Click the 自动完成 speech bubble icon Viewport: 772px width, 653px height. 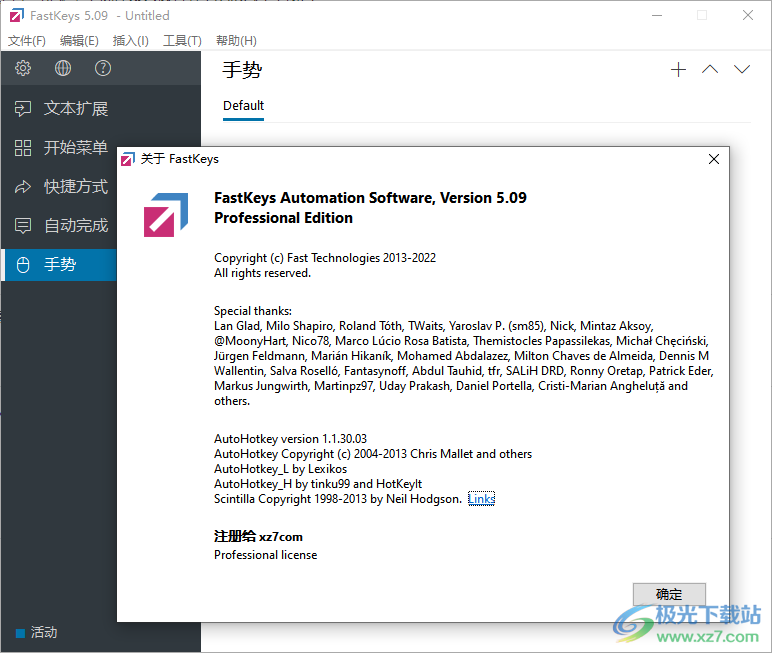(x=23, y=226)
